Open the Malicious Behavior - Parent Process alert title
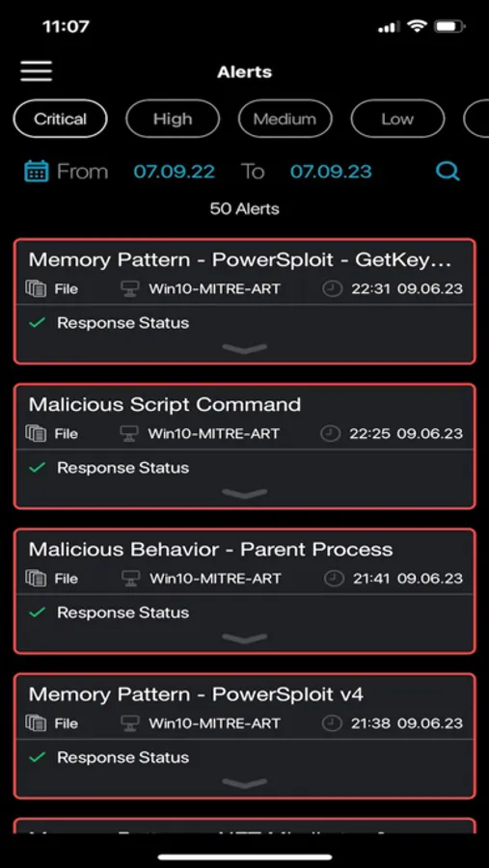Image resolution: width=489 pixels, height=868 pixels. click(210, 549)
